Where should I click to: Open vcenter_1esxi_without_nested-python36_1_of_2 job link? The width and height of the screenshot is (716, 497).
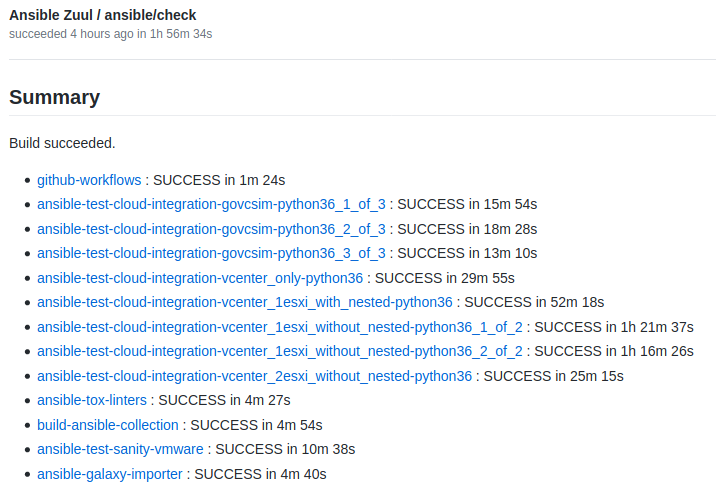[280, 327]
